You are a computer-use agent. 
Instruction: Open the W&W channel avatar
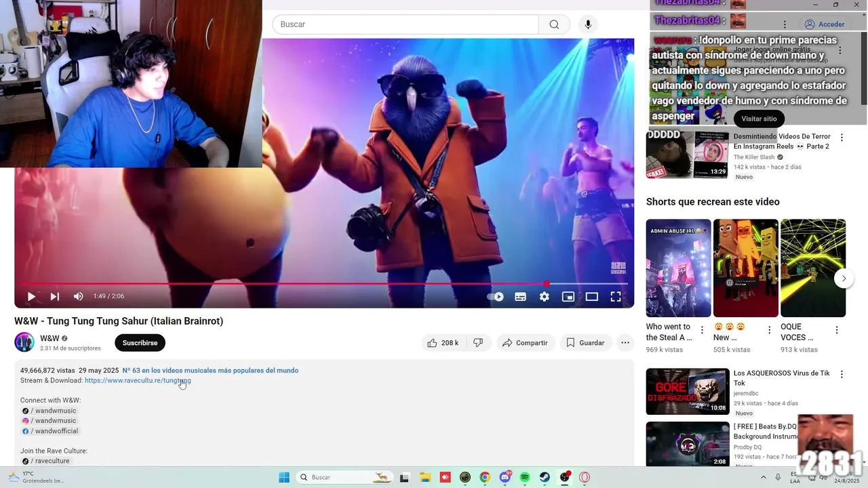pyautogui.click(x=24, y=342)
